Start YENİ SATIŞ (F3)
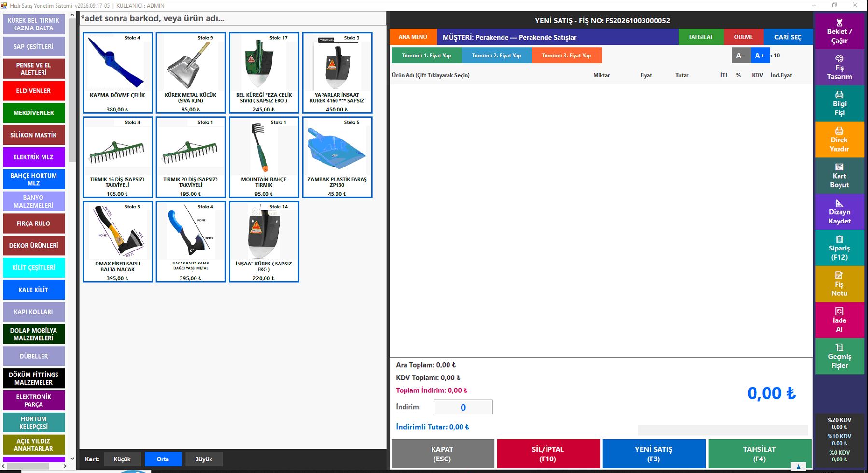Viewport: 868px width, 473px height. click(654, 454)
